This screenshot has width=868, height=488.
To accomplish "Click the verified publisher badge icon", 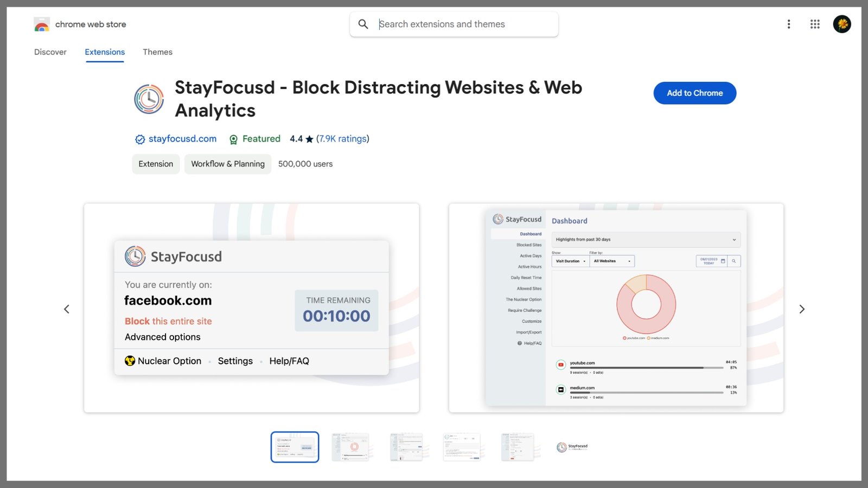I will tap(140, 139).
